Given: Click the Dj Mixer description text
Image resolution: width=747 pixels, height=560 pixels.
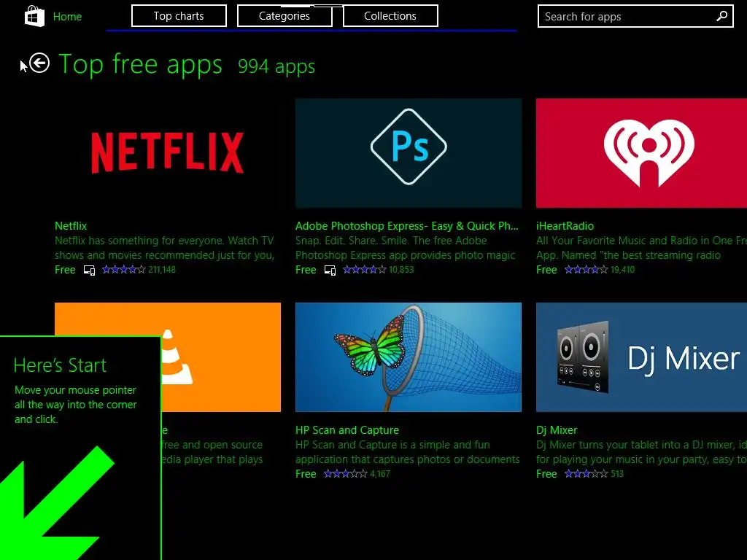Looking at the screenshot, I should 641,452.
